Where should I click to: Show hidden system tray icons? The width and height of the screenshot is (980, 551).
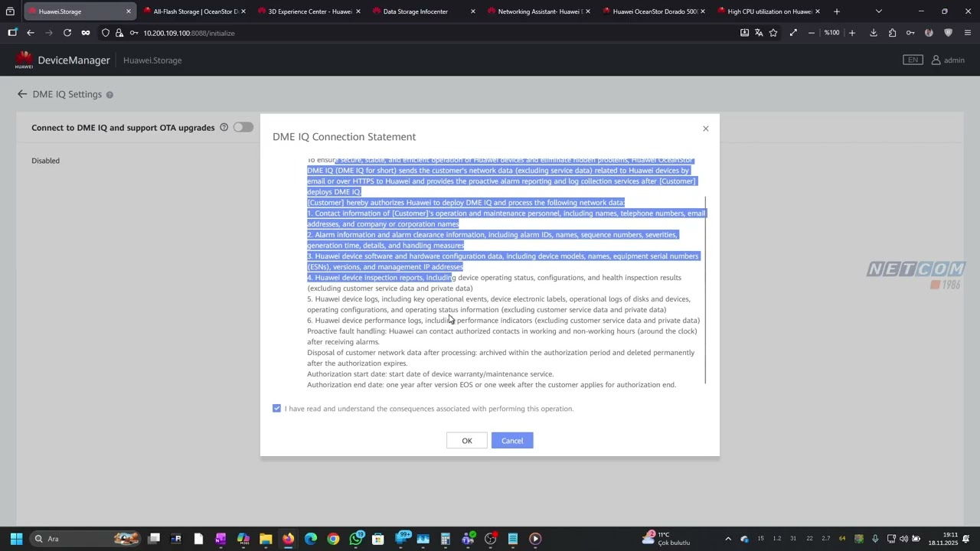(x=728, y=539)
